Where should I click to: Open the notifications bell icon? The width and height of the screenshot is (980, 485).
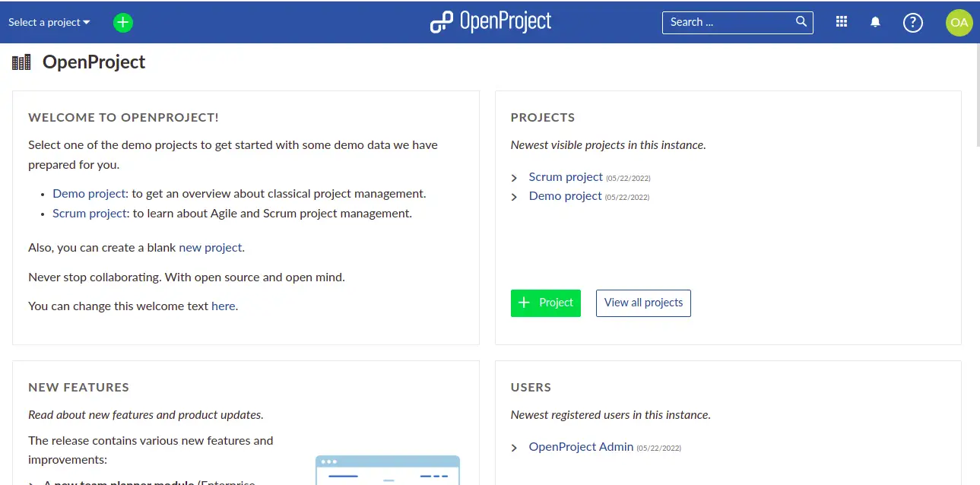point(876,22)
